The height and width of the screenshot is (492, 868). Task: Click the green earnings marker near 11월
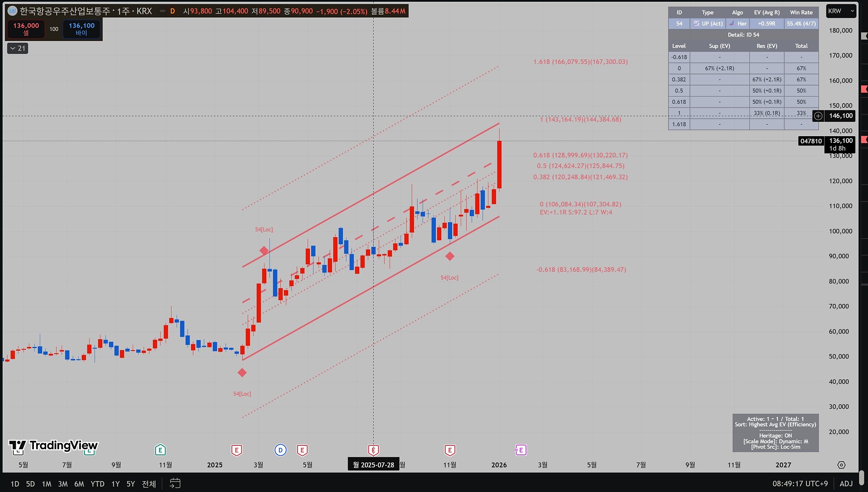pyautogui.click(x=160, y=450)
